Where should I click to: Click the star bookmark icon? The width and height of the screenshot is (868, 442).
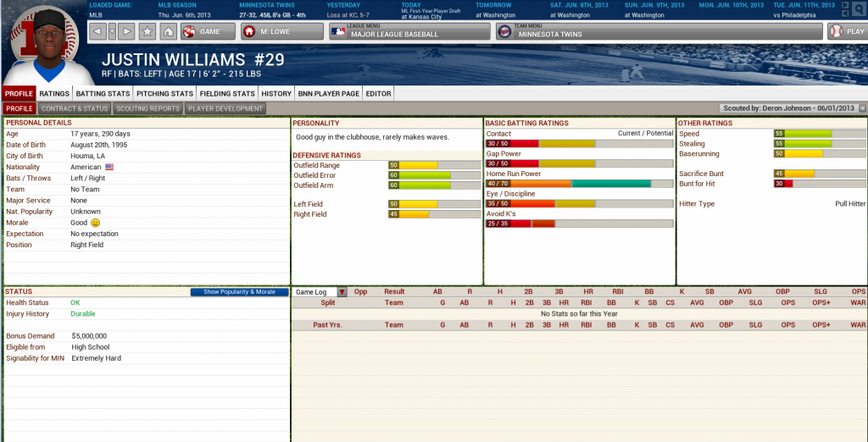(x=147, y=32)
